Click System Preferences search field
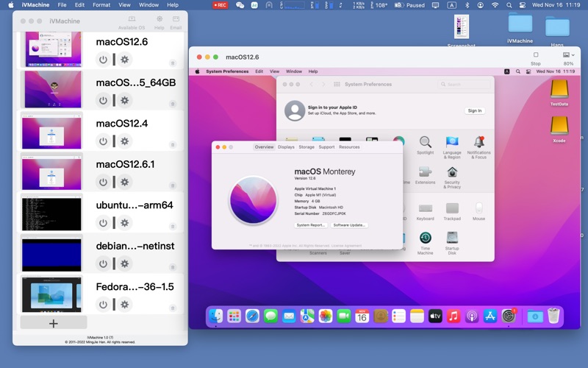This screenshot has height=368, width=588. click(464, 85)
